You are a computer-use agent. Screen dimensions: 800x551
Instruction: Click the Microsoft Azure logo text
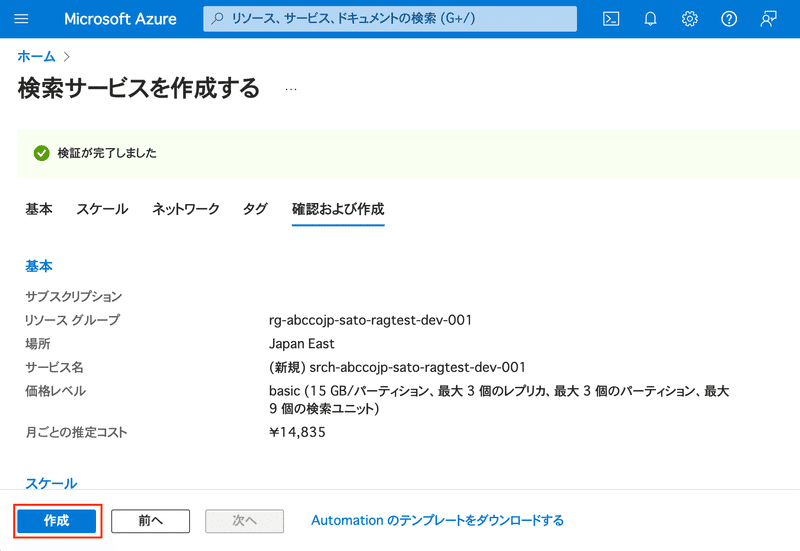tap(120, 19)
